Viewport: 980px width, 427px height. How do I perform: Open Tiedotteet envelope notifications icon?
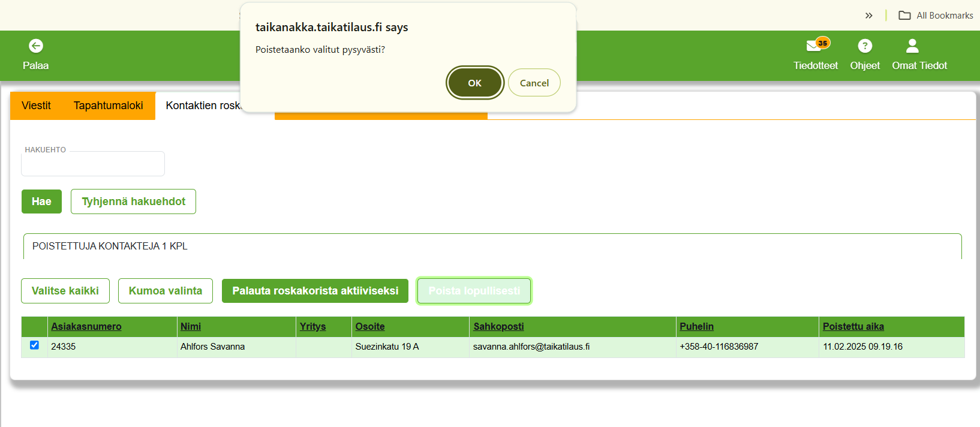tap(814, 46)
